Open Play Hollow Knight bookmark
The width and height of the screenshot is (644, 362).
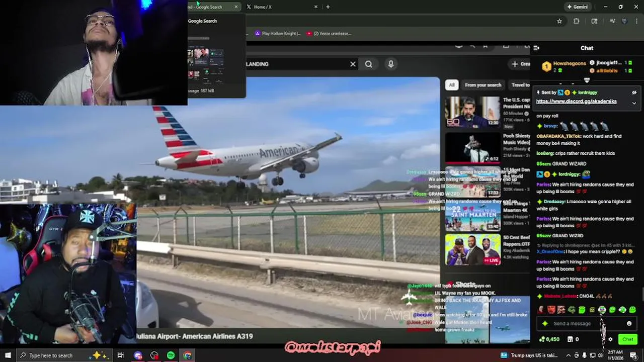tap(277, 34)
